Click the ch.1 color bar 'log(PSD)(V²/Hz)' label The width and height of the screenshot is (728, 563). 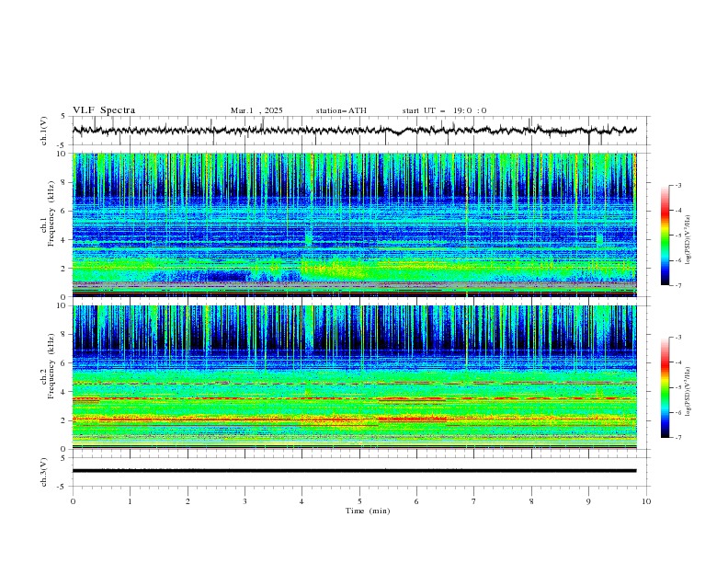[688, 240]
